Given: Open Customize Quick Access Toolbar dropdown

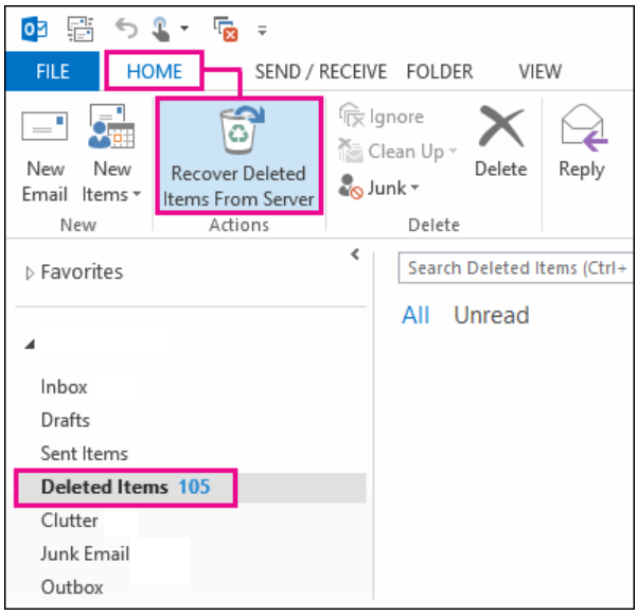Looking at the screenshot, I should pyautogui.click(x=262, y=30).
